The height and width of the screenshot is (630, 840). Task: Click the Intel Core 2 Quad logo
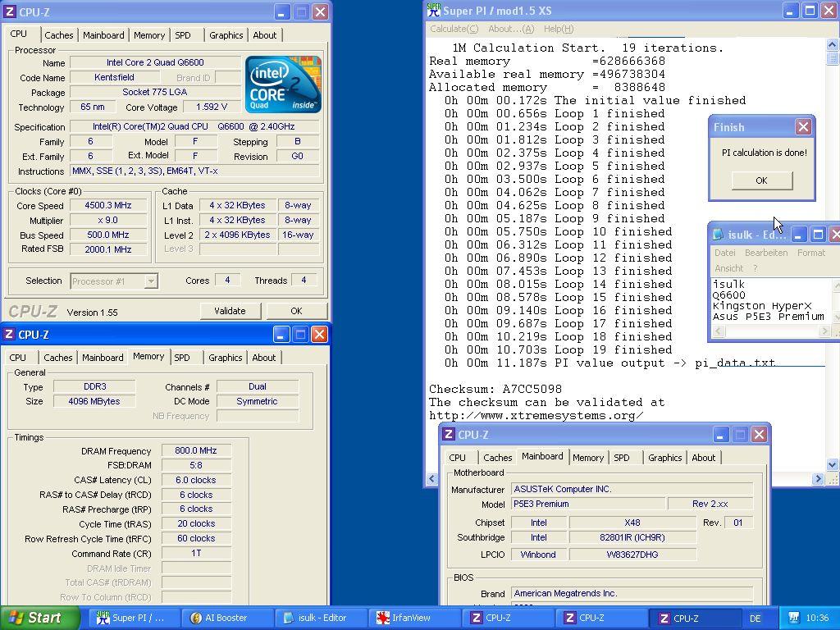[283, 84]
